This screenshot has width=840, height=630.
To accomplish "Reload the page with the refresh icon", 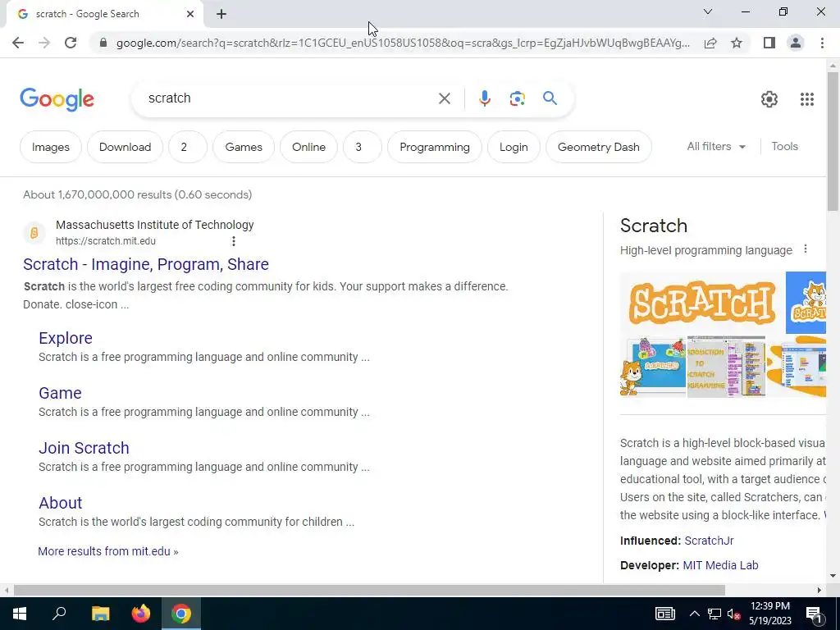I will 71,43.
